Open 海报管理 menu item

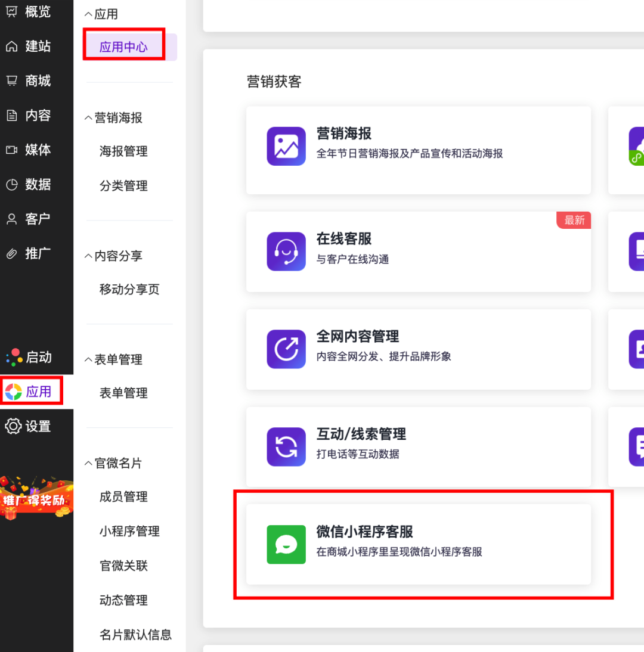(123, 151)
